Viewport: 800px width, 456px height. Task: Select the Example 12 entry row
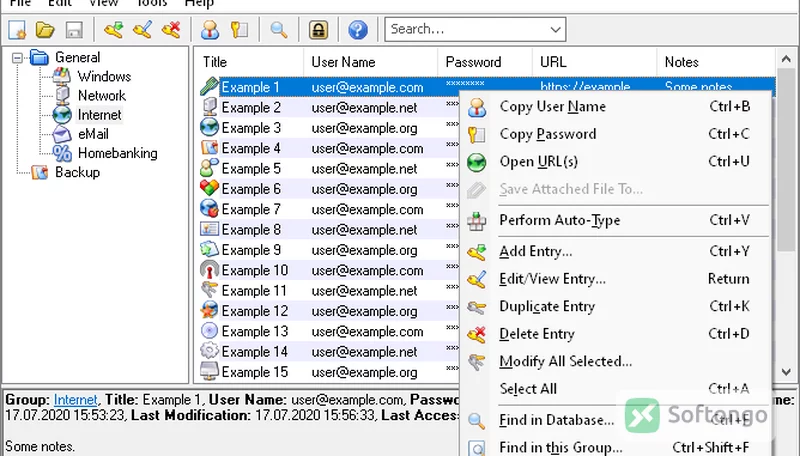click(329, 311)
